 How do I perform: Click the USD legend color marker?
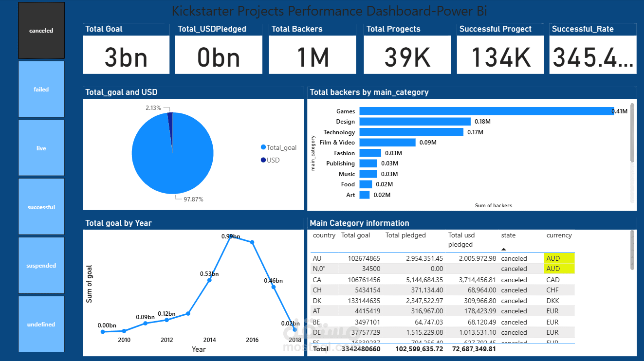click(x=263, y=160)
